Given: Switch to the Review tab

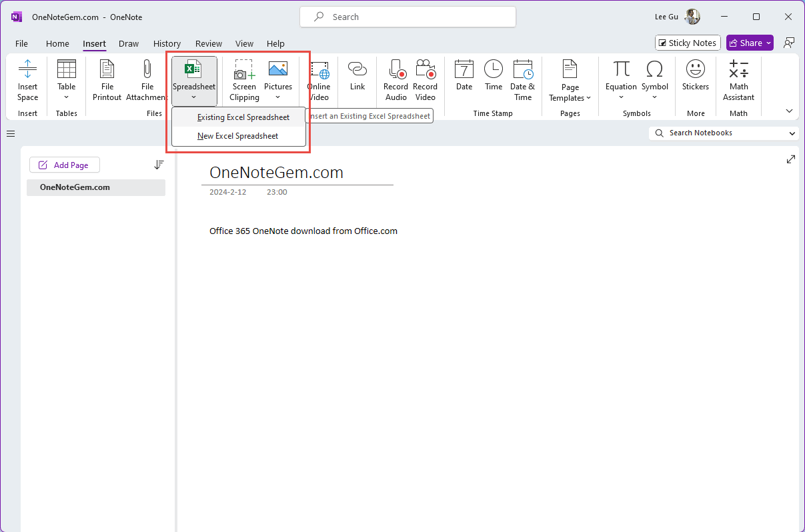Looking at the screenshot, I should [x=209, y=43].
